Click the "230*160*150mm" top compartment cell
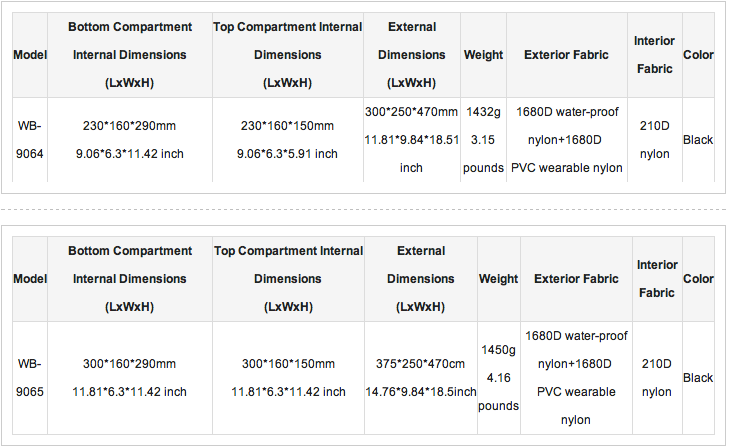Viewport: 729px width, 446px height. click(x=288, y=140)
